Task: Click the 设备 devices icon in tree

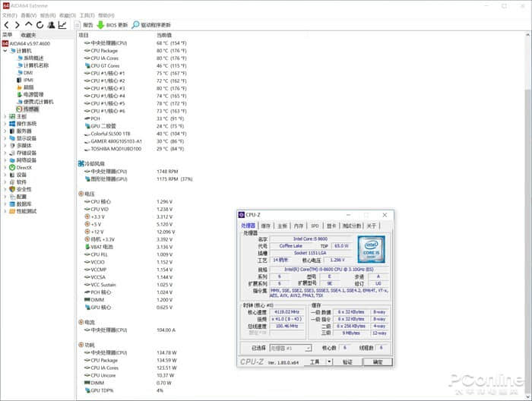Action: click(12, 175)
